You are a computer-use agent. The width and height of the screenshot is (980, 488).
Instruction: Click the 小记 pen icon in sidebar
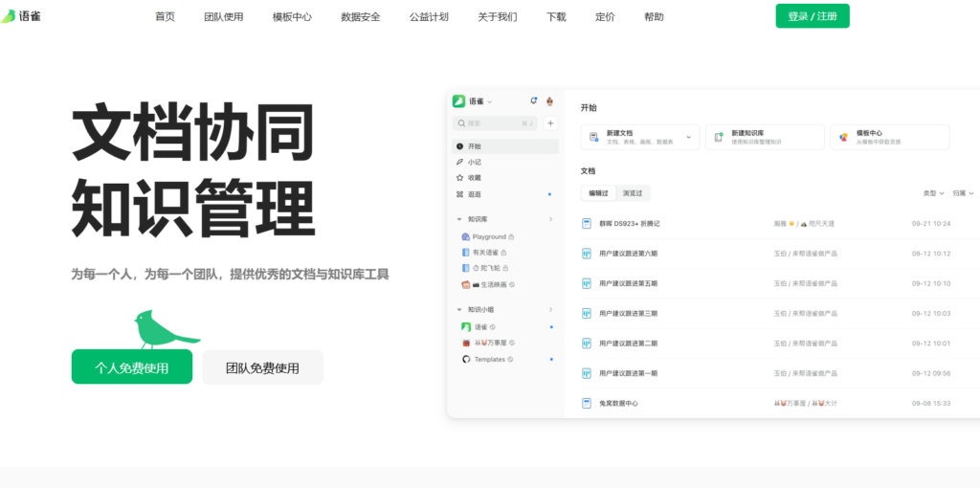460,162
